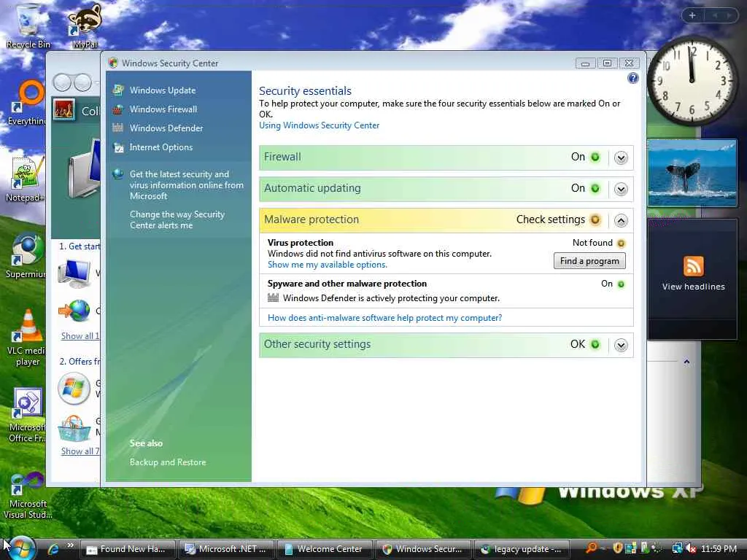Click the Other security settings OK light
This screenshot has width=747, height=560.
click(x=595, y=344)
